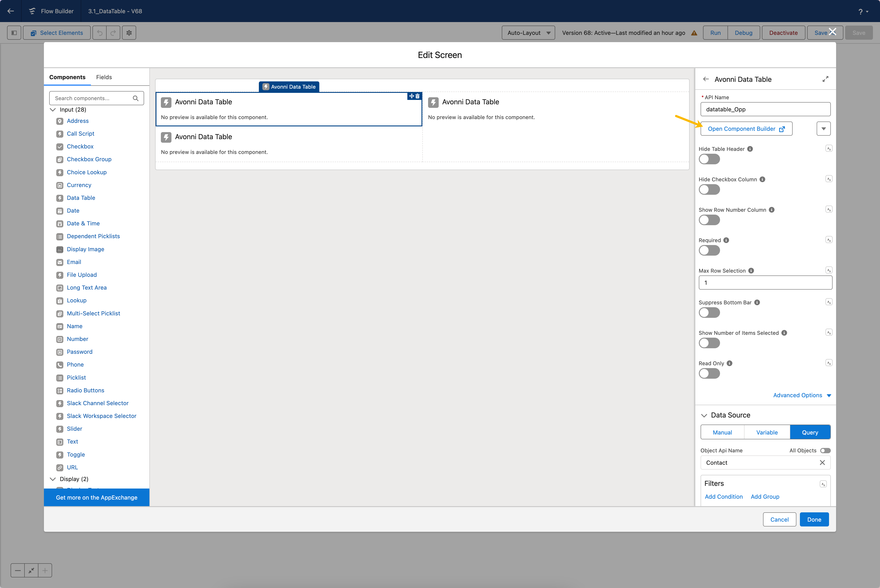Screen dimensions: 880x588
Task: Collapse the Data Source section
Action: click(x=704, y=415)
